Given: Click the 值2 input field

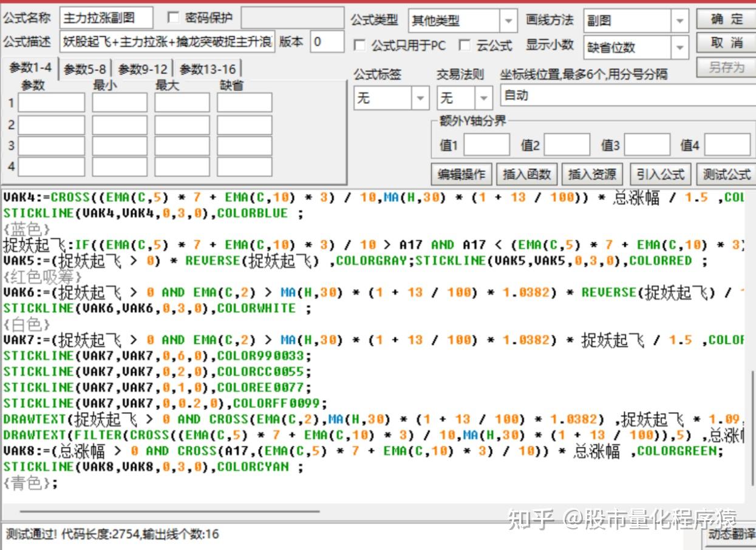Looking at the screenshot, I should (567, 145).
